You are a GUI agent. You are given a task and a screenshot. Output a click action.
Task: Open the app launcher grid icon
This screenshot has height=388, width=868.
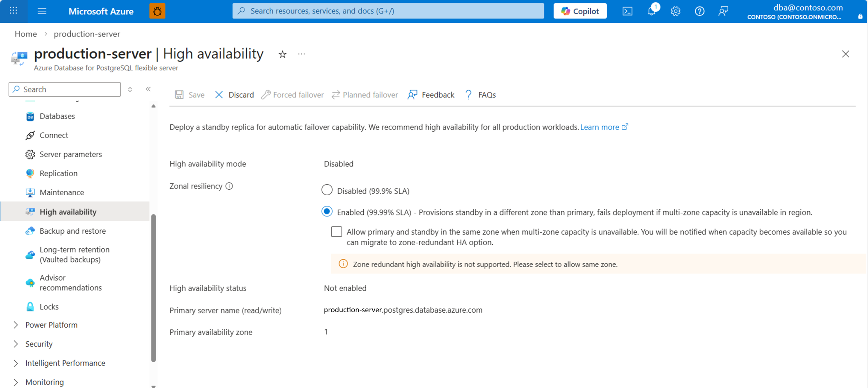pos(13,11)
